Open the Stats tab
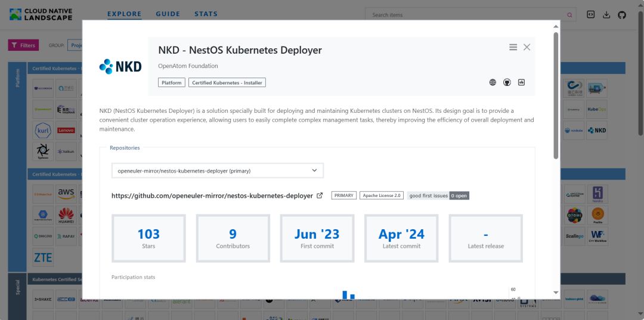 (x=206, y=14)
